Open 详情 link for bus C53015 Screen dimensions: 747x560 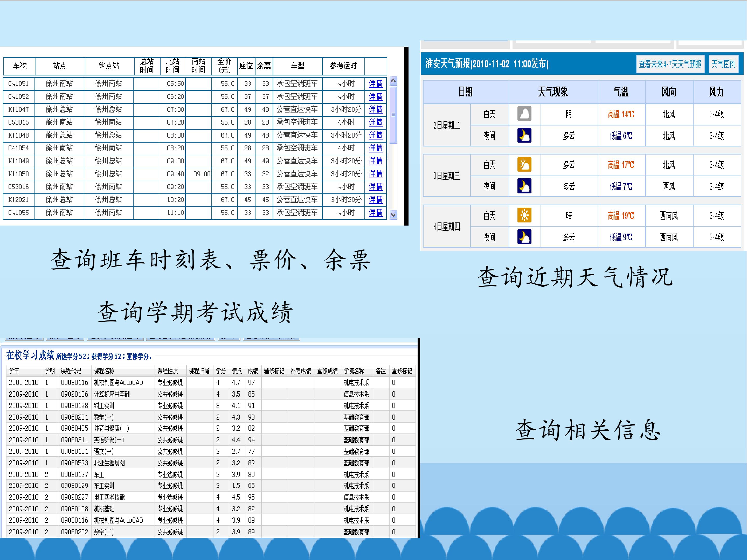tap(376, 122)
